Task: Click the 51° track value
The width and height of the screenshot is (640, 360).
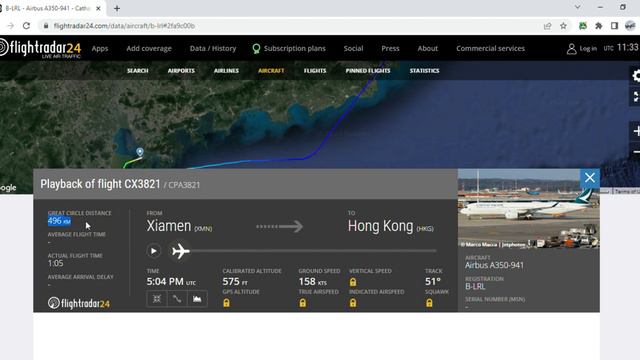Action: pos(433,282)
